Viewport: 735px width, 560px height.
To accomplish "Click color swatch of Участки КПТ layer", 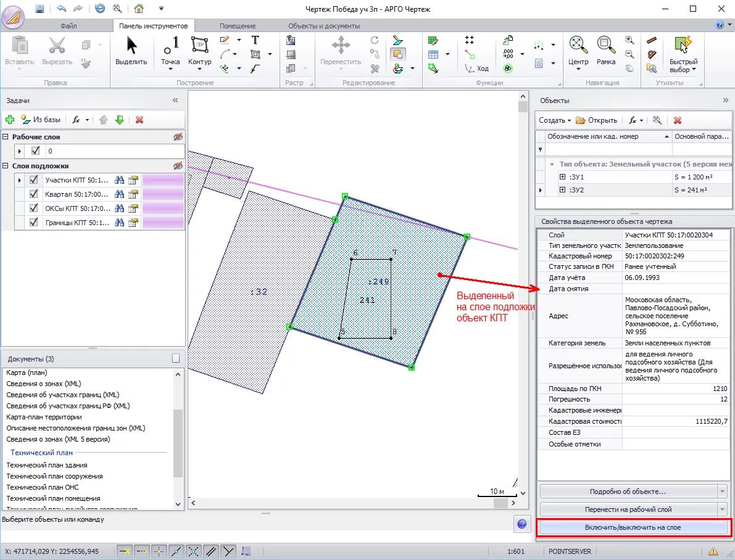I will 163,180.
